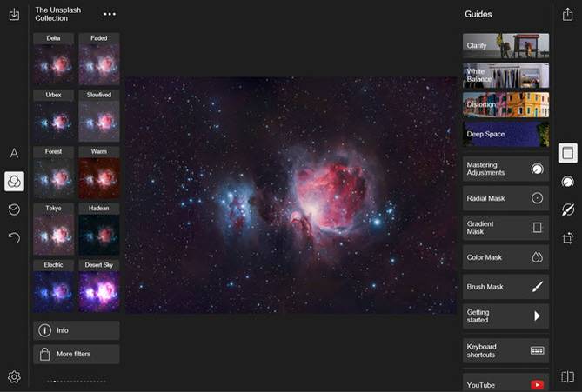
Task: Open the Keyboard shortcuts guide
Action: pos(505,350)
